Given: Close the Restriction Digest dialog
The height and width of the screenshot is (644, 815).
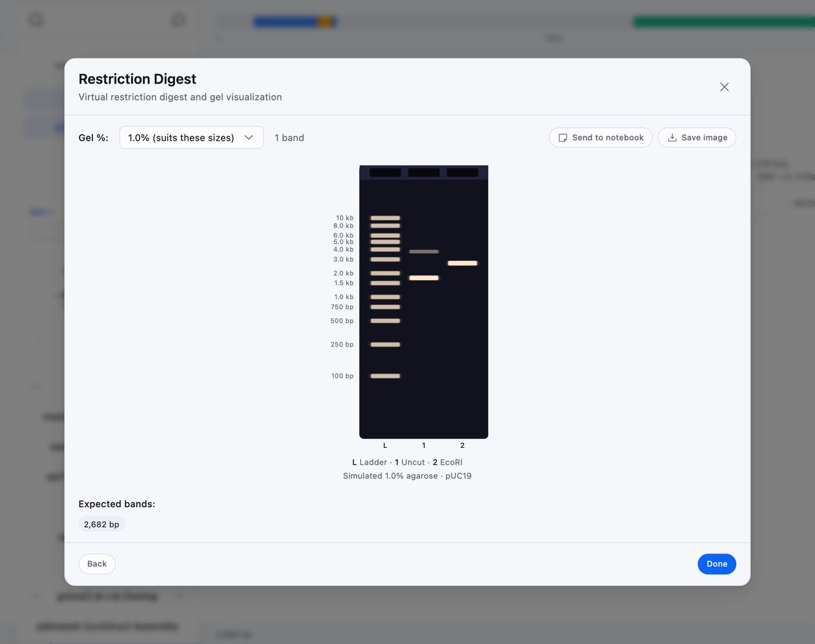Looking at the screenshot, I should 724,87.
